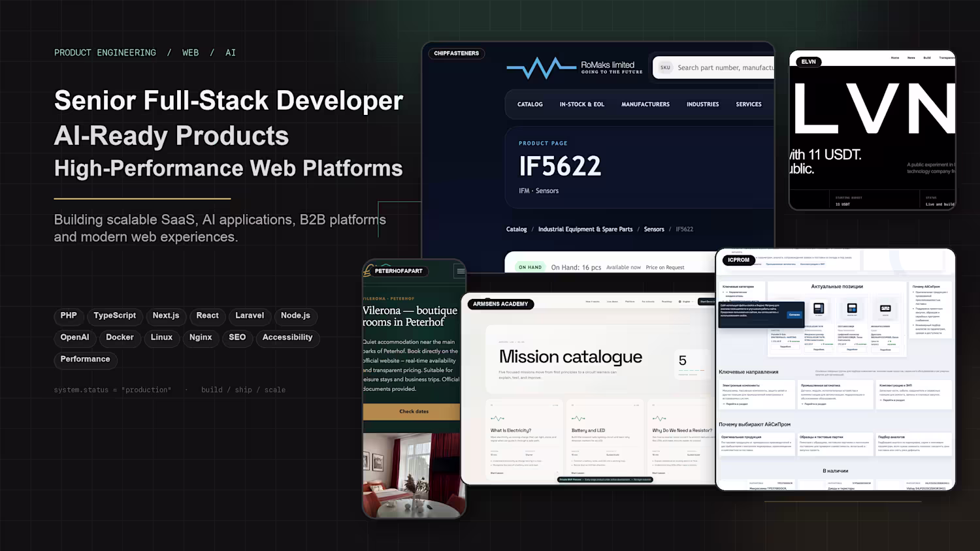Open the English language dropdown in Armsens Academy
The width and height of the screenshot is (980, 551).
coord(686,302)
